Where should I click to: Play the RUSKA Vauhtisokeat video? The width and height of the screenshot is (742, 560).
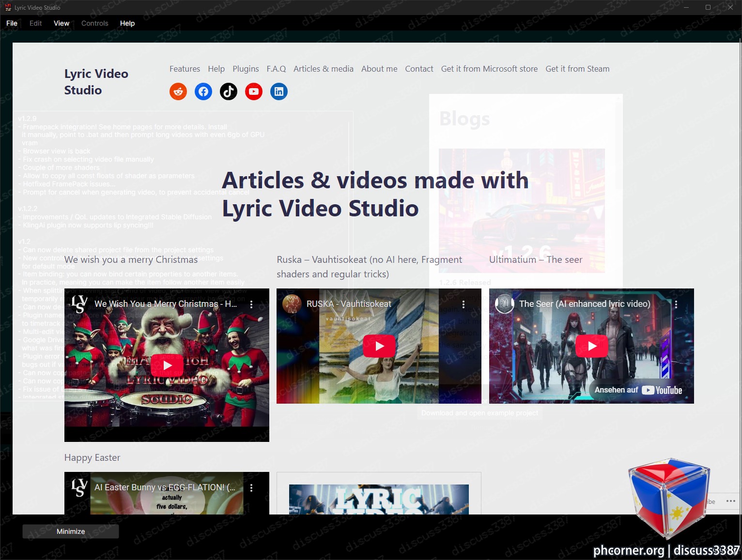pyautogui.click(x=379, y=346)
